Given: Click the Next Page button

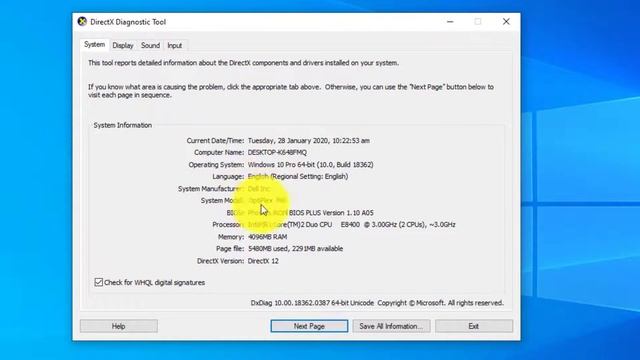Looking at the screenshot, I should tap(309, 326).
